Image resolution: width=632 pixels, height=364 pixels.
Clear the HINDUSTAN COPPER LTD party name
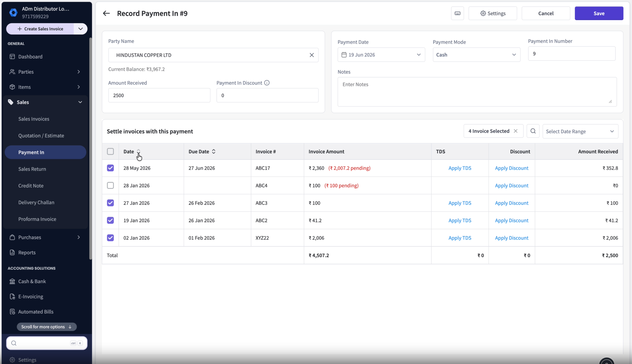(311, 55)
